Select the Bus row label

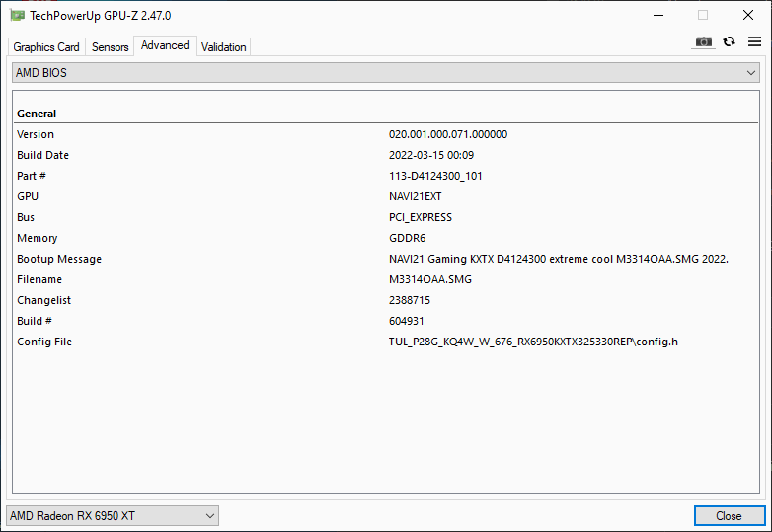26,217
